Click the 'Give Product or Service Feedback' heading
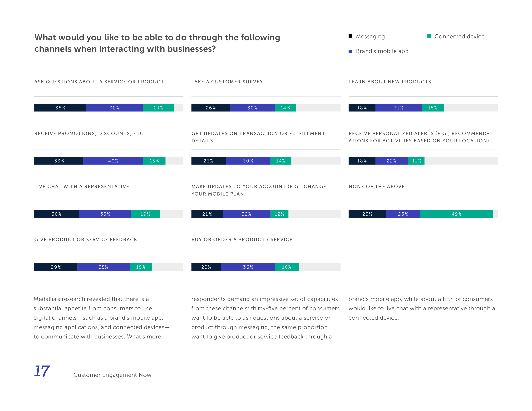 pyautogui.click(x=86, y=240)
